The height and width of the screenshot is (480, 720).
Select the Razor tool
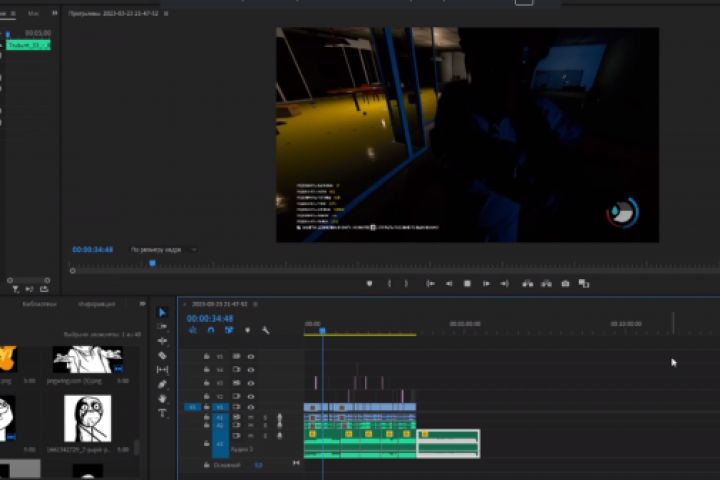click(162, 355)
